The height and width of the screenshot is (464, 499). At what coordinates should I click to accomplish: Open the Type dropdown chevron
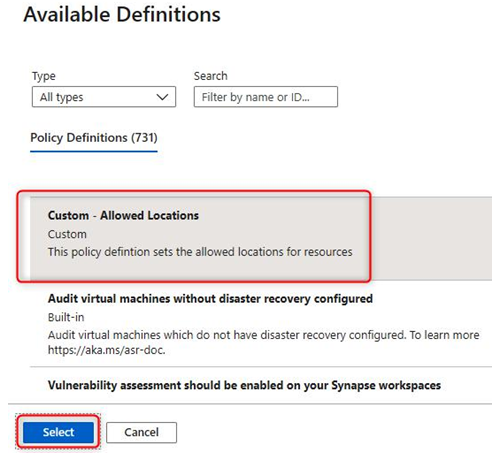pos(162,97)
